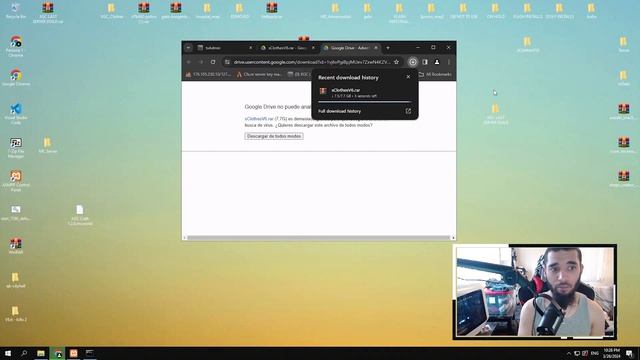Click the Full download history link

click(x=340, y=111)
